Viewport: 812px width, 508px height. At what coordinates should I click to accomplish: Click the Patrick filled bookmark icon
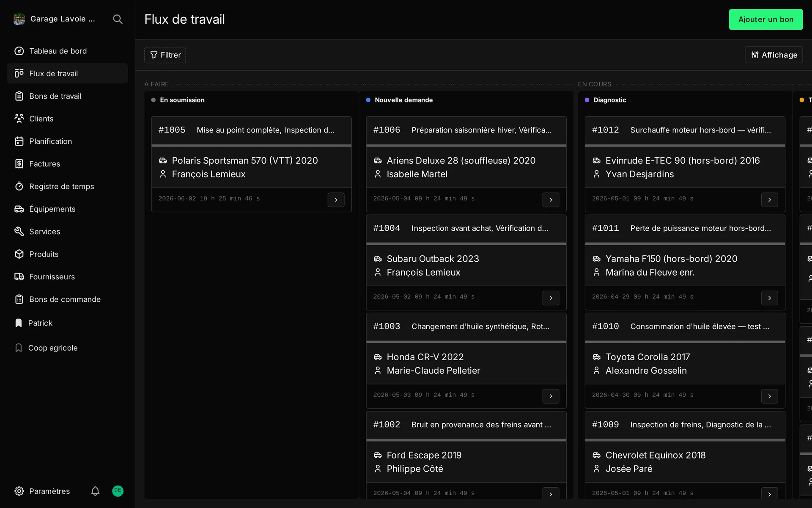click(x=18, y=323)
